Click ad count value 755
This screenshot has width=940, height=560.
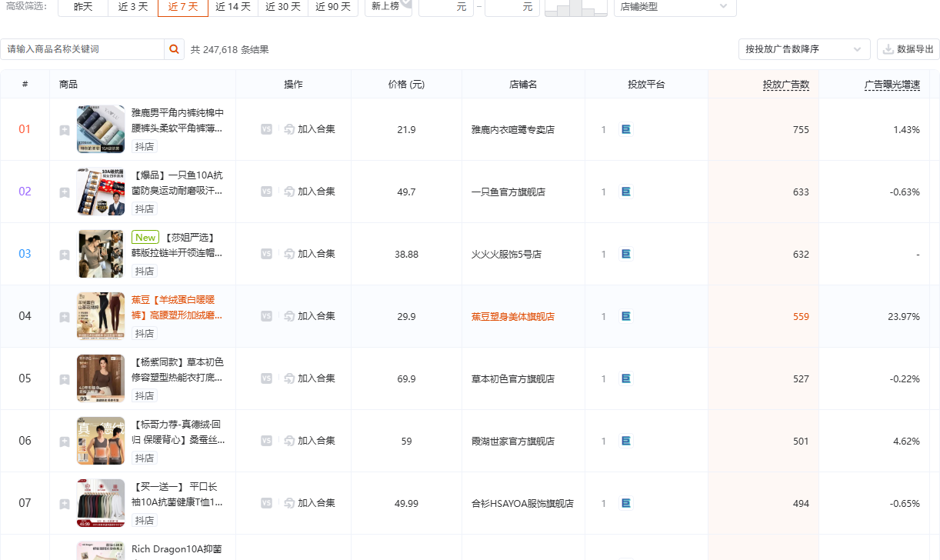[801, 129]
